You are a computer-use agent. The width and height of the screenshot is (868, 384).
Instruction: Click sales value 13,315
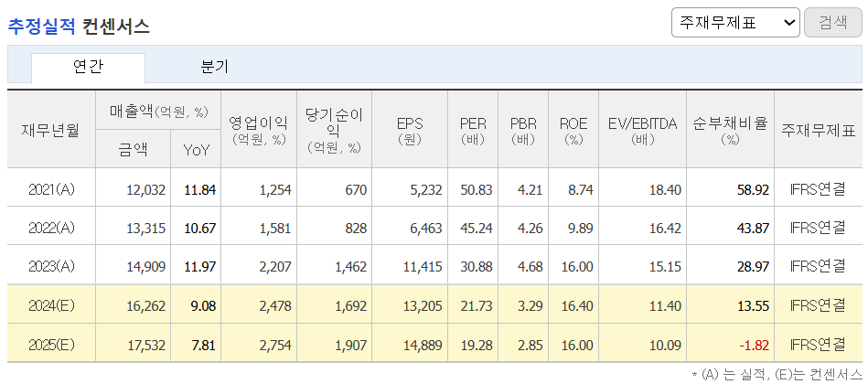click(x=146, y=228)
